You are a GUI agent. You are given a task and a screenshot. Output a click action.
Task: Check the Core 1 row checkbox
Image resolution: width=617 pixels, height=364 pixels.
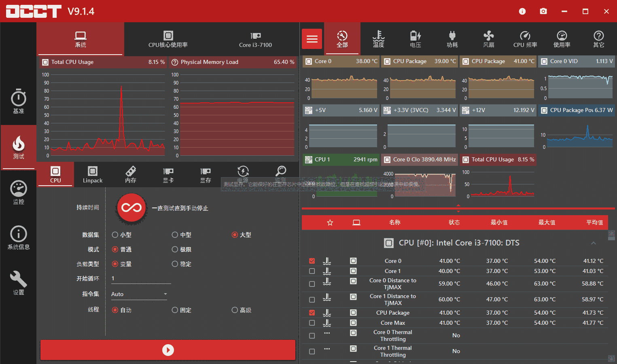(312, 271)
